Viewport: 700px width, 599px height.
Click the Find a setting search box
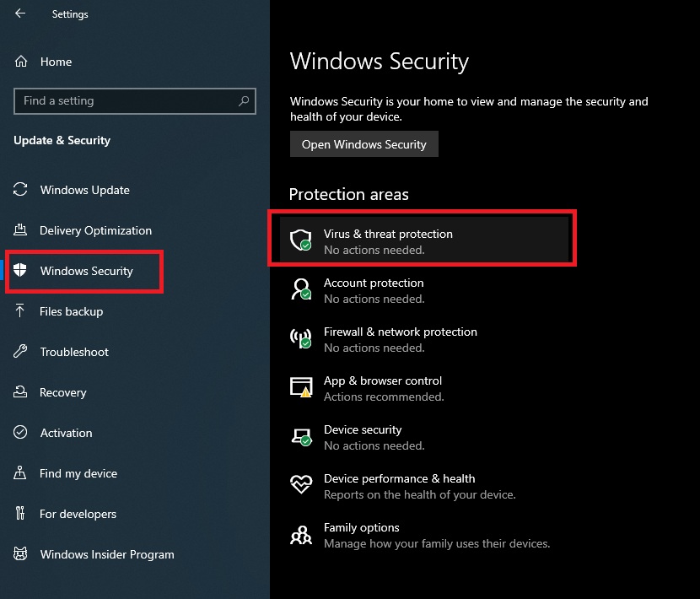127,101
